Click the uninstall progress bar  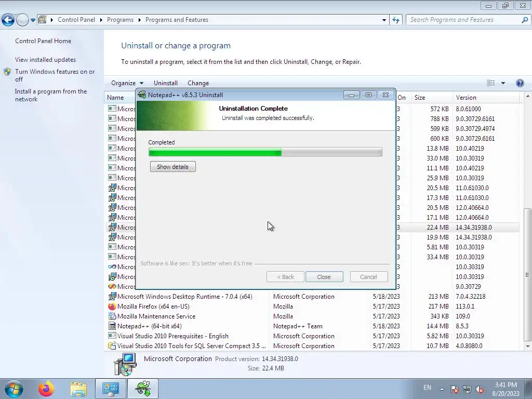pyautogui.click(x=265, y=152)
